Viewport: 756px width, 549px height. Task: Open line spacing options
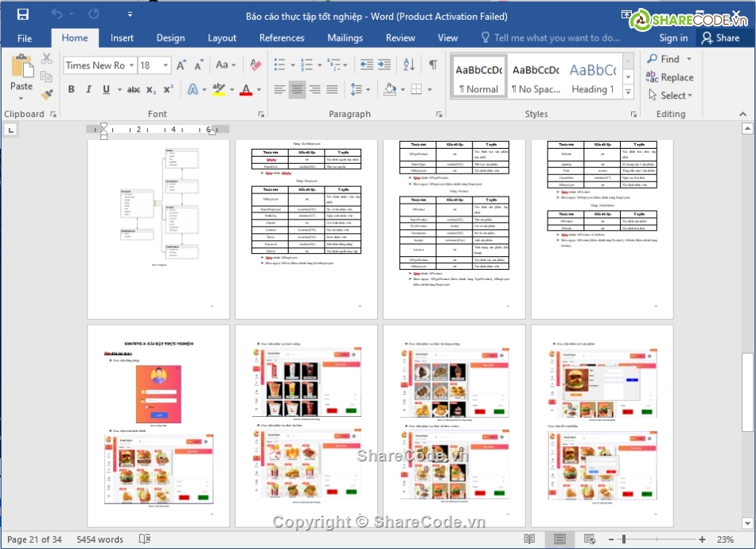click(x=360, y=89)
